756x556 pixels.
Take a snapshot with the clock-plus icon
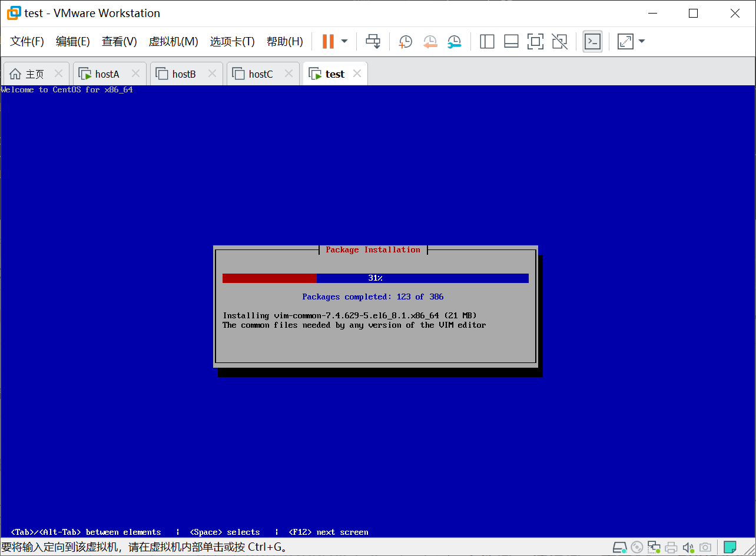pos(405,41)
